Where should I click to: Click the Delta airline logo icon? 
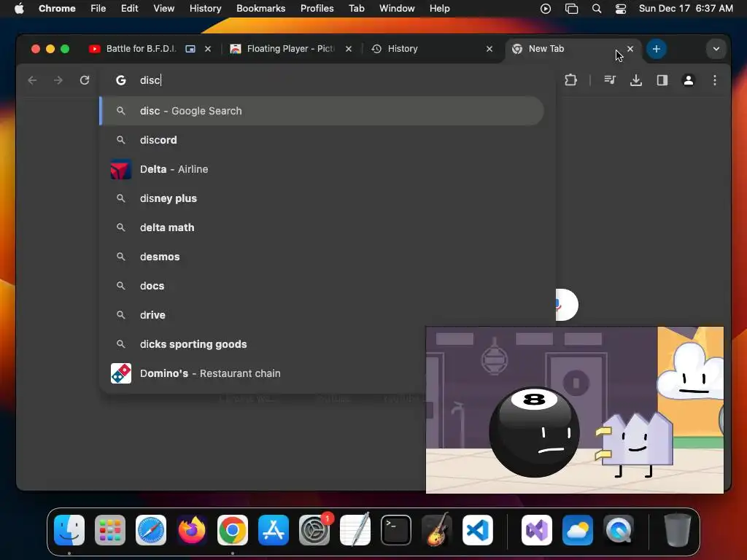coord(121,169)
